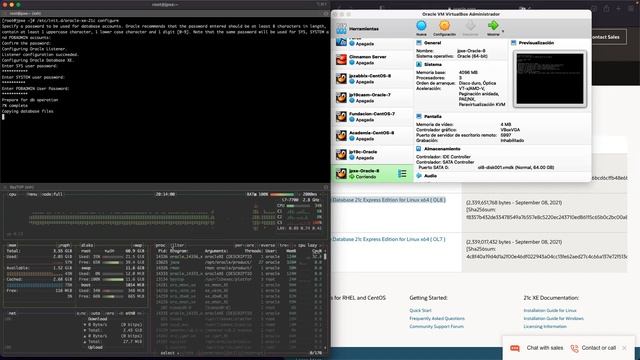The width and height of the screenshot is (640, 360).
Task: Click the Nueva toolbar icon in VirtualBox
Action: click(421, 26)
